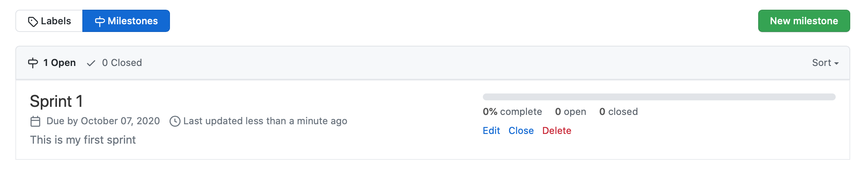Open the Sprint 1 milestone title

pos(56,101)
